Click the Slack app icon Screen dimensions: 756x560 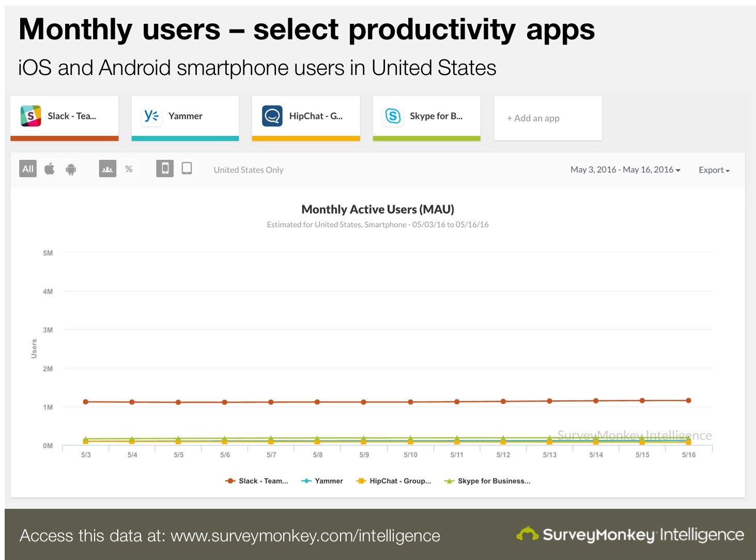coord(30,115)
